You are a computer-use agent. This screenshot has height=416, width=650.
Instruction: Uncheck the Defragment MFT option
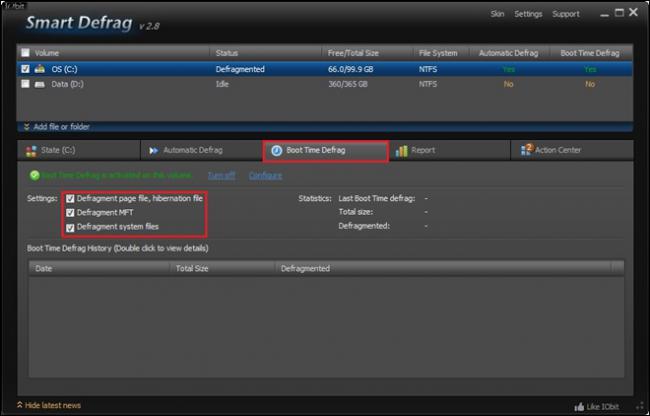(70, 213)
